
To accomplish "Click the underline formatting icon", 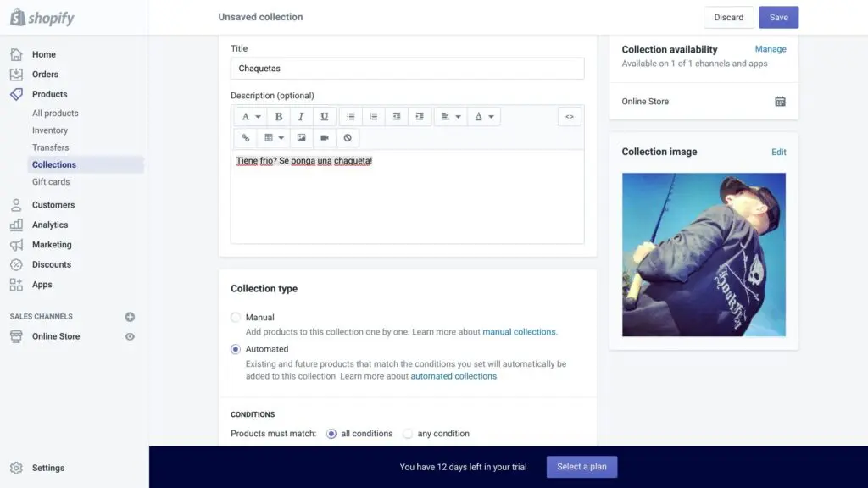I will 324,117.
